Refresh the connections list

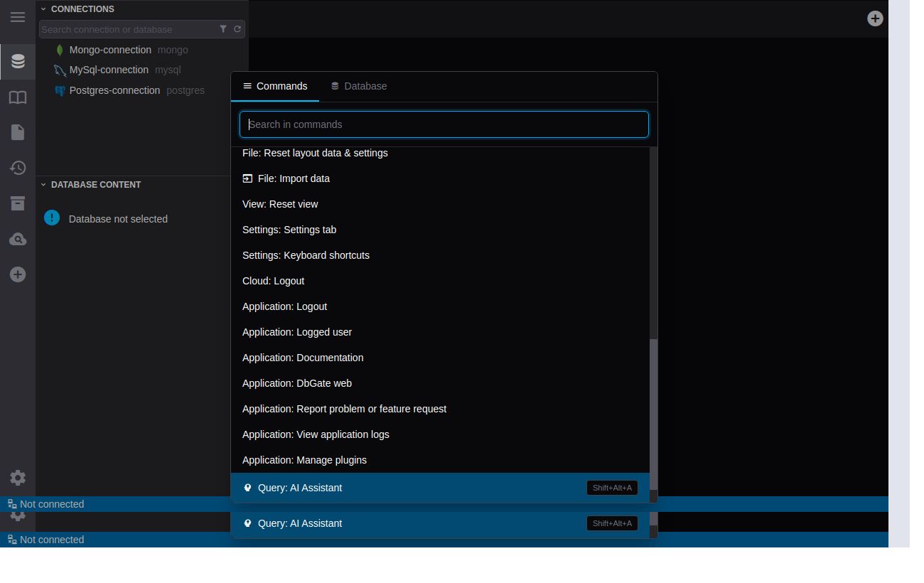click(237, 29)
